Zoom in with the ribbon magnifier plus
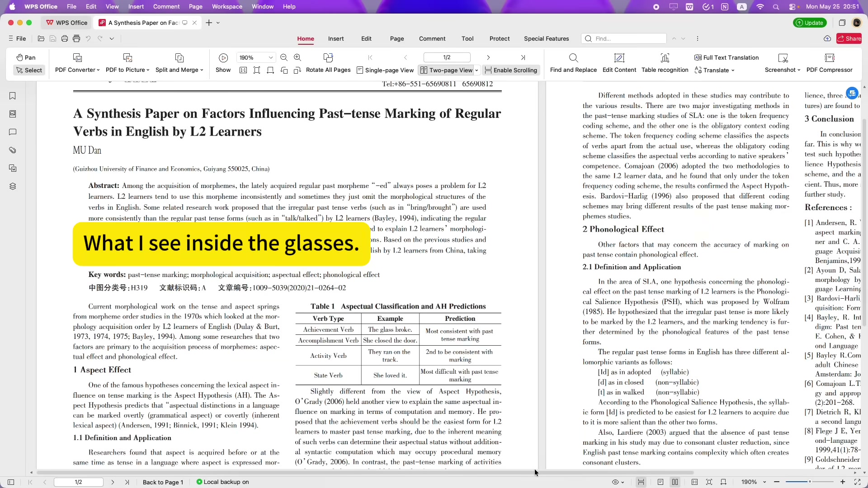The height and width of the screenshot is (488, 868). click(x=297, y=58)
